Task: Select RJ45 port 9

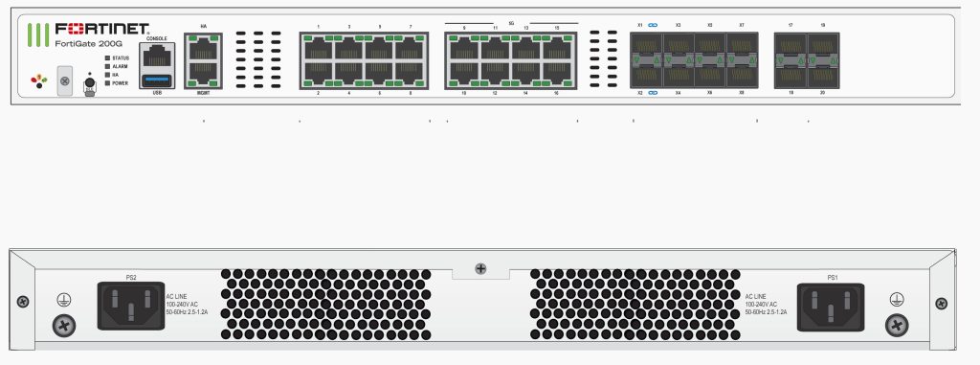Action: tap(464, 48)
